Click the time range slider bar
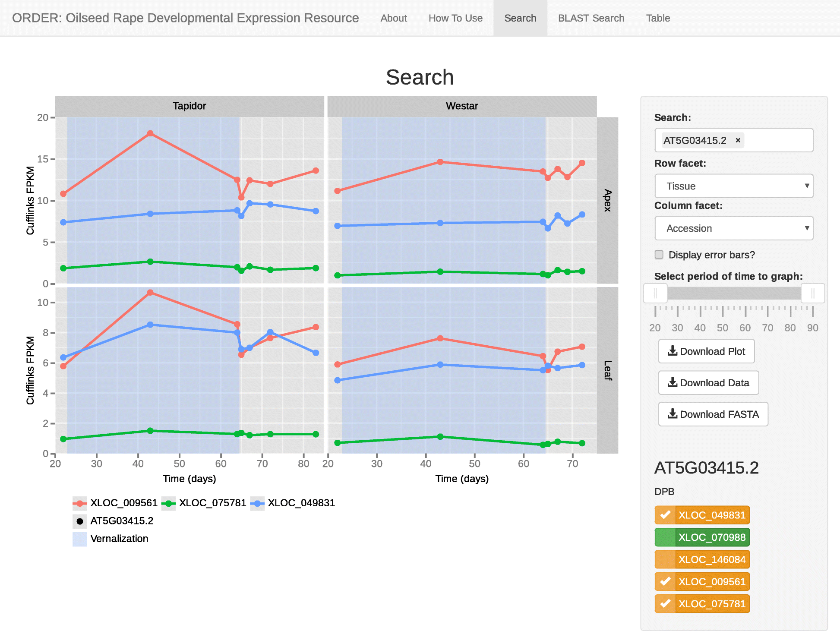Viewport: 840px width, 631px height. [x=734, y=293]
